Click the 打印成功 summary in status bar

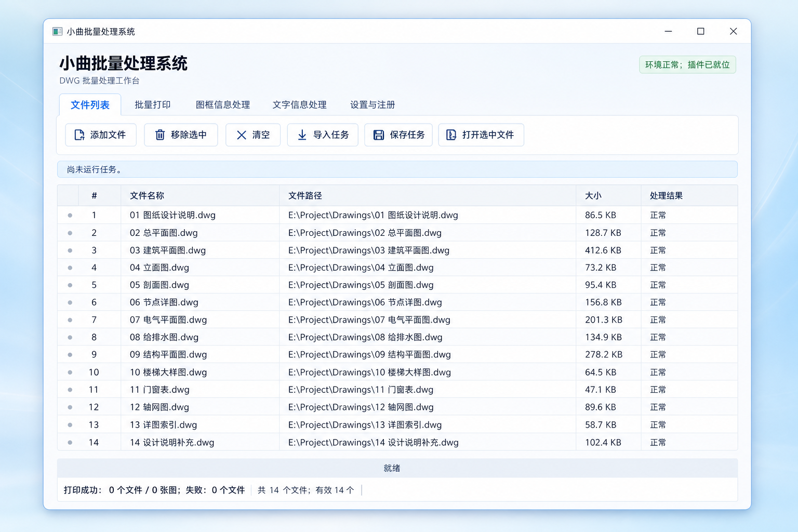coord(154,490)
